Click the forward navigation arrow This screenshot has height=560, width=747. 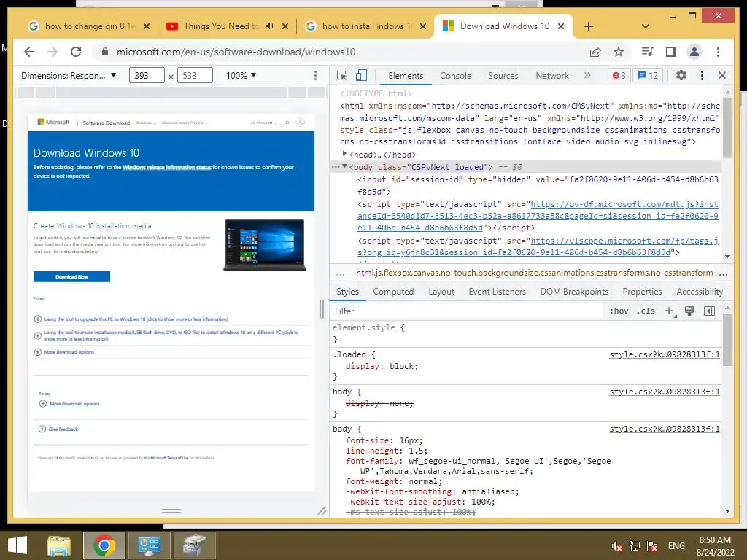pos(53,52)
